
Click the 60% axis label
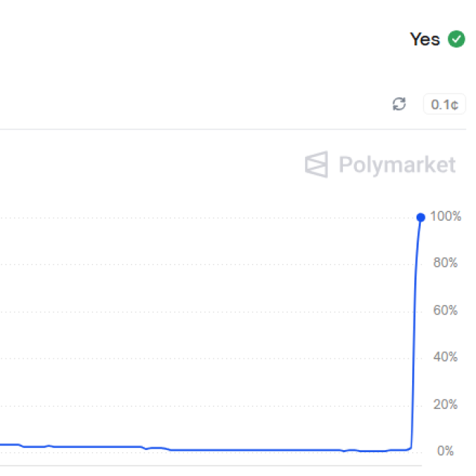[x=444, y=310]
